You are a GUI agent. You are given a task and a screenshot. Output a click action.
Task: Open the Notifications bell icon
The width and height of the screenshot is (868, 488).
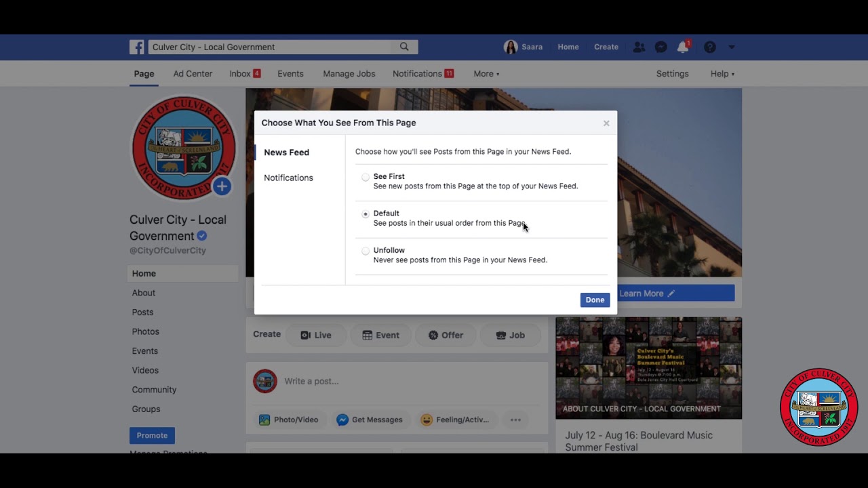point(683,47)
